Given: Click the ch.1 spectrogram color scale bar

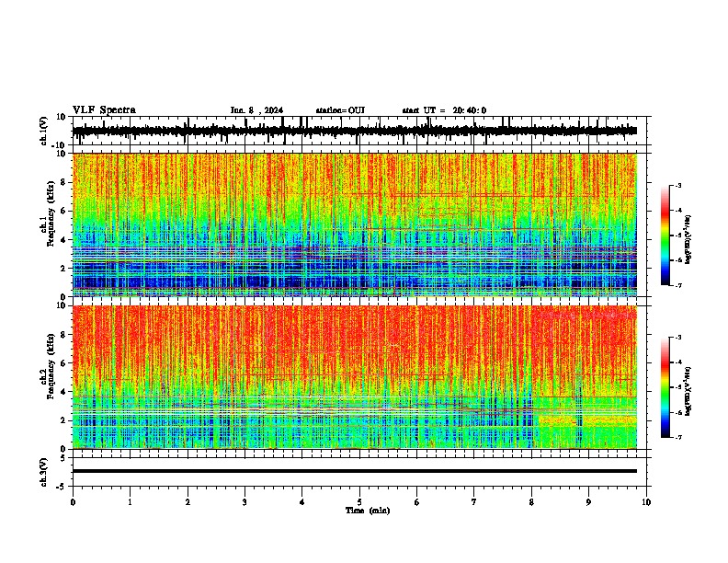Looking at the screenshot, I should point(665,236).
